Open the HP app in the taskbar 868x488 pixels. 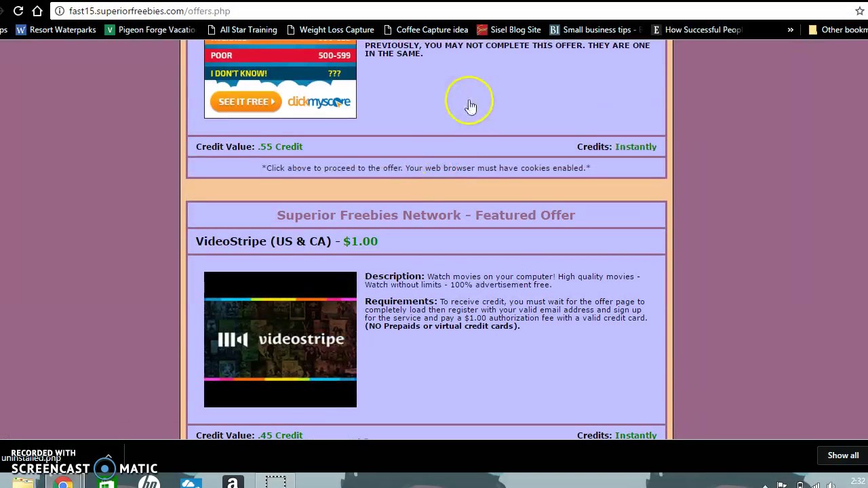click(x=149, y=483)
